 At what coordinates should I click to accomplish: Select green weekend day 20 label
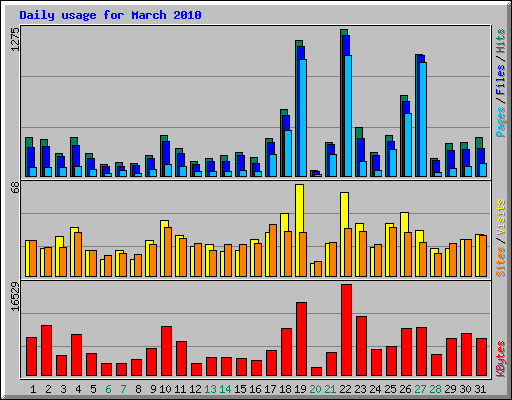315,389
